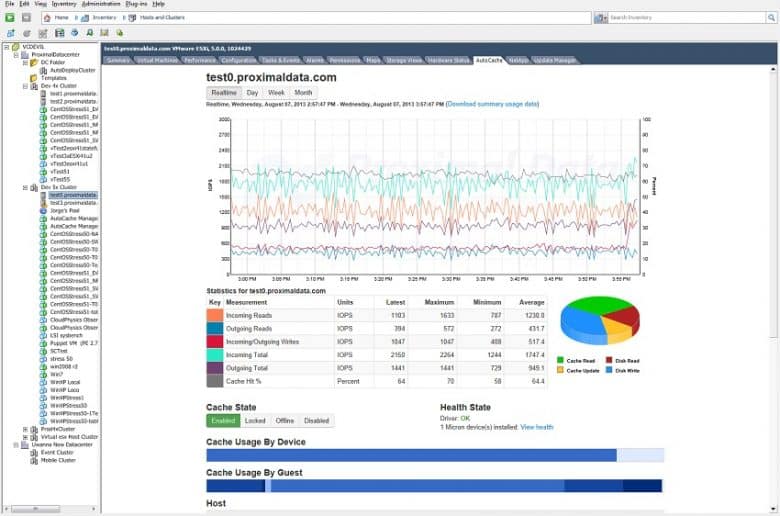Click the yellow picture toolbar icon
The image size is (780, 516).
104,33
